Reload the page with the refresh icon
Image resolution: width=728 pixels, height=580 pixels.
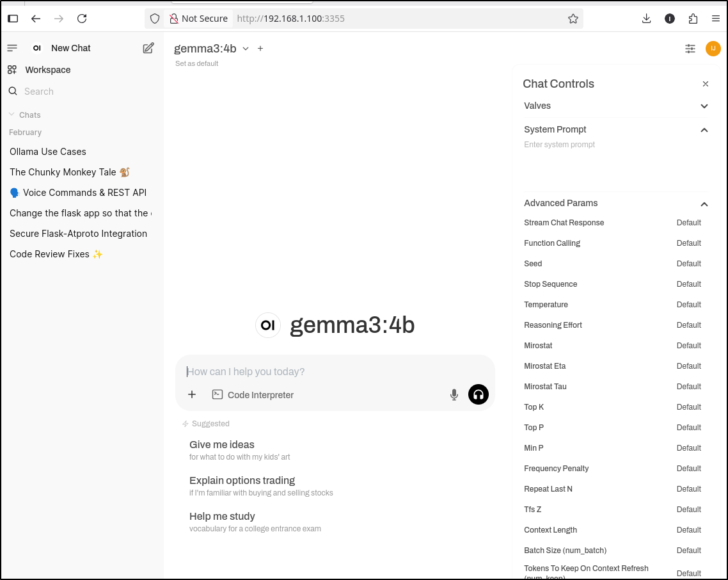click(82, 19)
